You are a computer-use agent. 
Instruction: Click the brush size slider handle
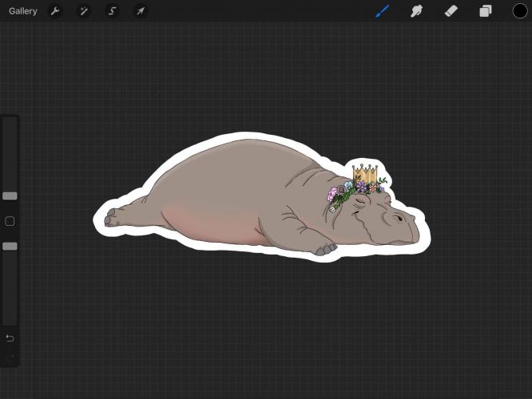coord(10,196)
